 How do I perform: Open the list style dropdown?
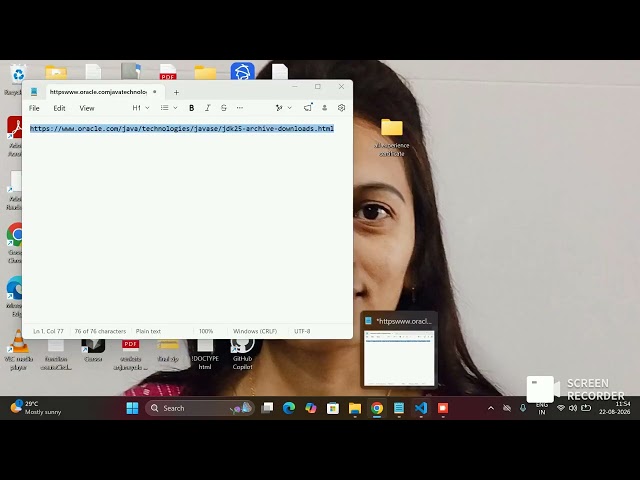(169, 108)
